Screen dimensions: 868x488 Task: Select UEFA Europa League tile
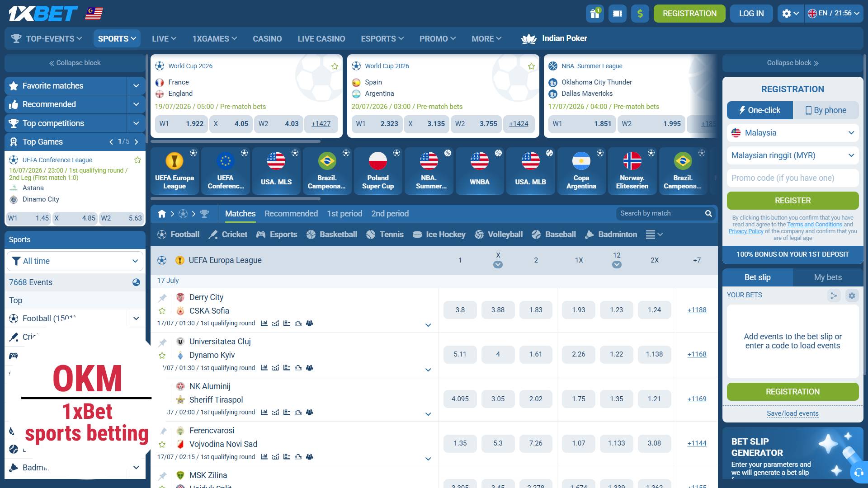pos(175,171)
